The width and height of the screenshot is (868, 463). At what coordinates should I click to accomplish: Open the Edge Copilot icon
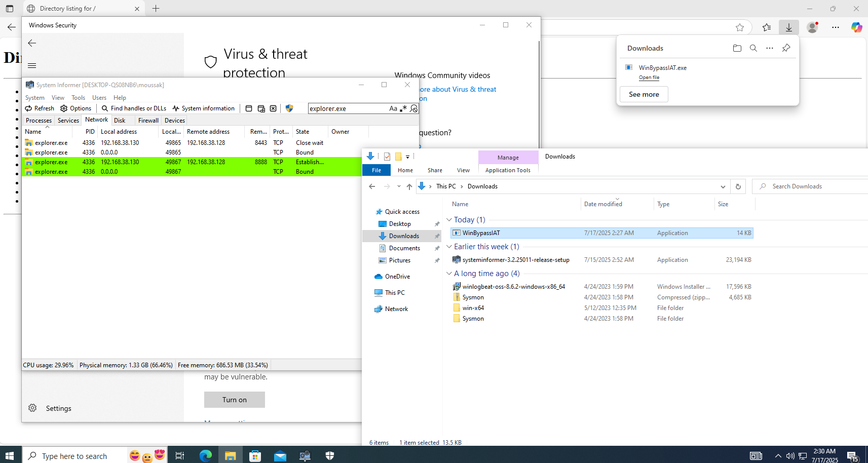[856, 27]
